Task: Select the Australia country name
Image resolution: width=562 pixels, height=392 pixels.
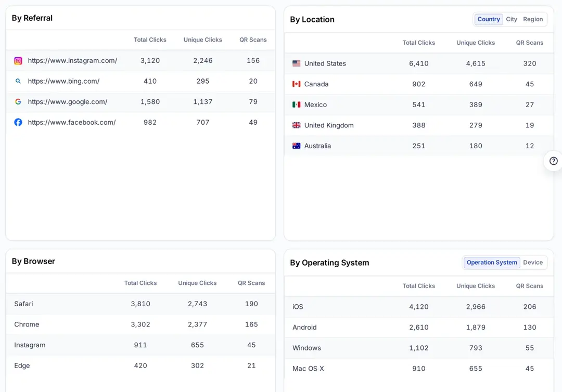Action: pyautogui.click(x=317, y=146)
